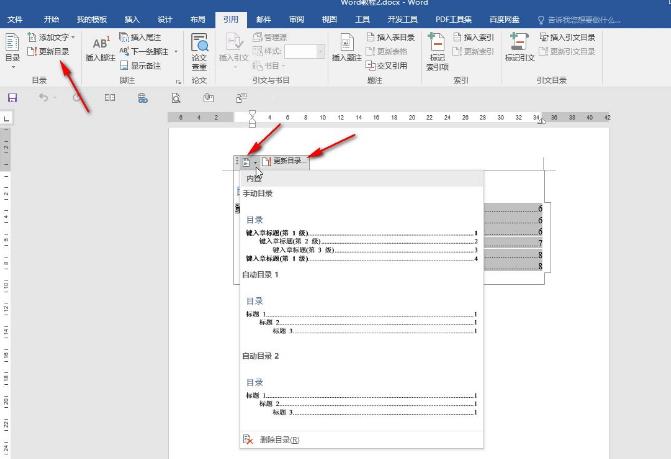The image size is (671, 459).
Task: Click 插入索引 in the index group
Action: pyautogui.click(x=473, y=38)
